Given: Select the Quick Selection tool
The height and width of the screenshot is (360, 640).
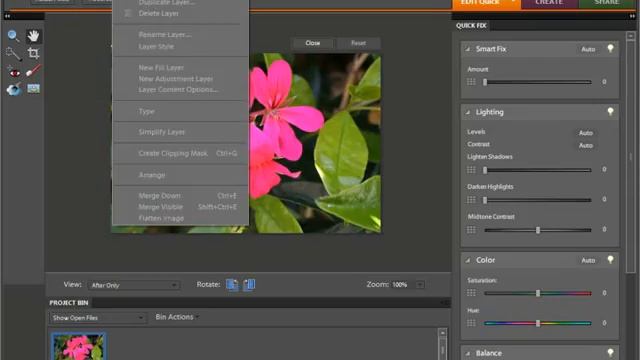Looking at the screenshot, I should [13, 53].
